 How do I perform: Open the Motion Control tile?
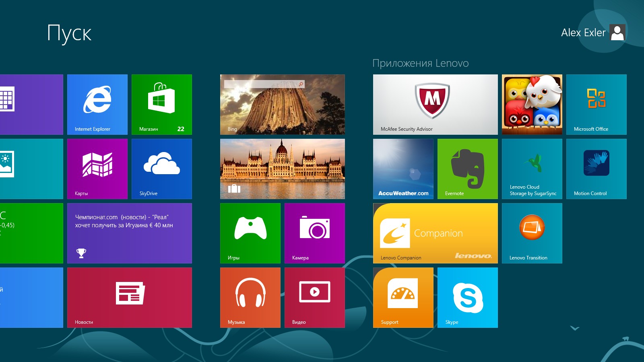click(x=597, y=169)
